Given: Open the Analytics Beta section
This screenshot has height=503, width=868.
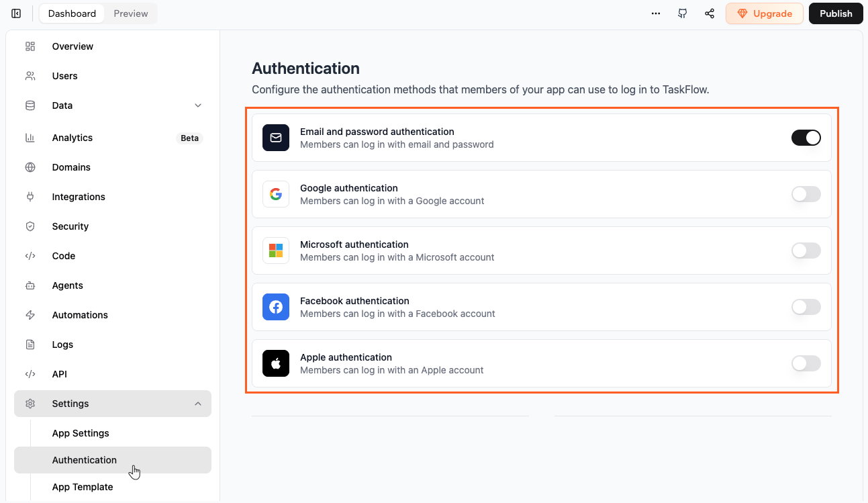Looking at the screenshot, I should pos(72,138).
